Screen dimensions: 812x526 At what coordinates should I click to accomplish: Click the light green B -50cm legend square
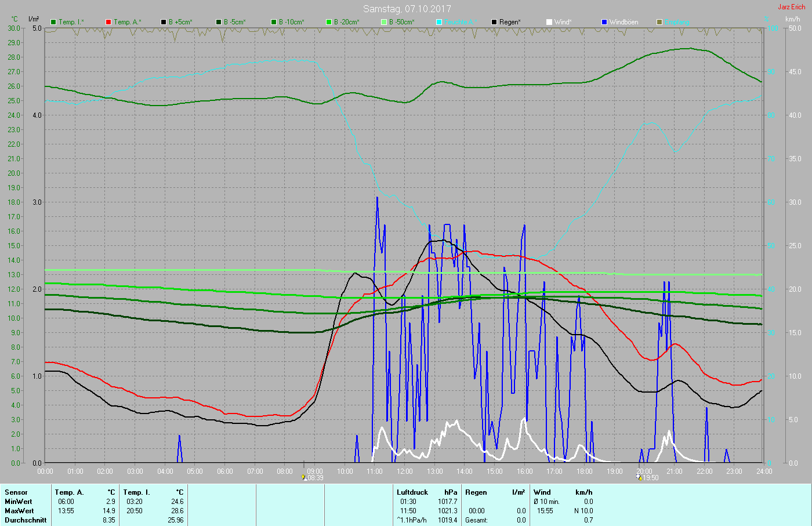click(384, 22)
